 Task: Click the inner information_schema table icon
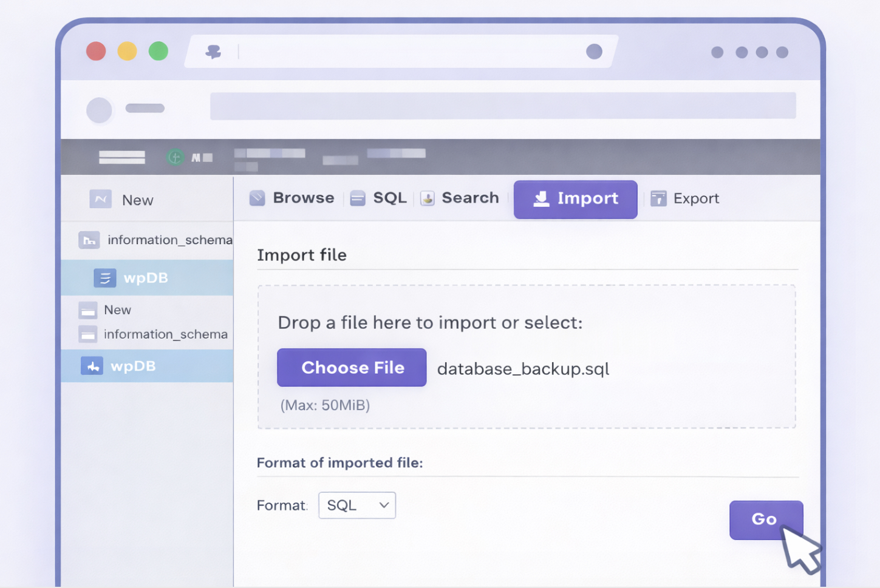click(88, 334)
